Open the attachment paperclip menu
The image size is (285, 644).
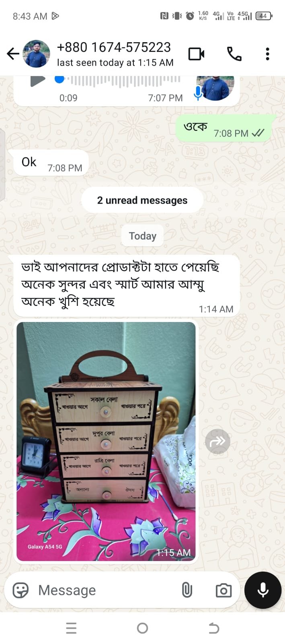pos(187,590)
